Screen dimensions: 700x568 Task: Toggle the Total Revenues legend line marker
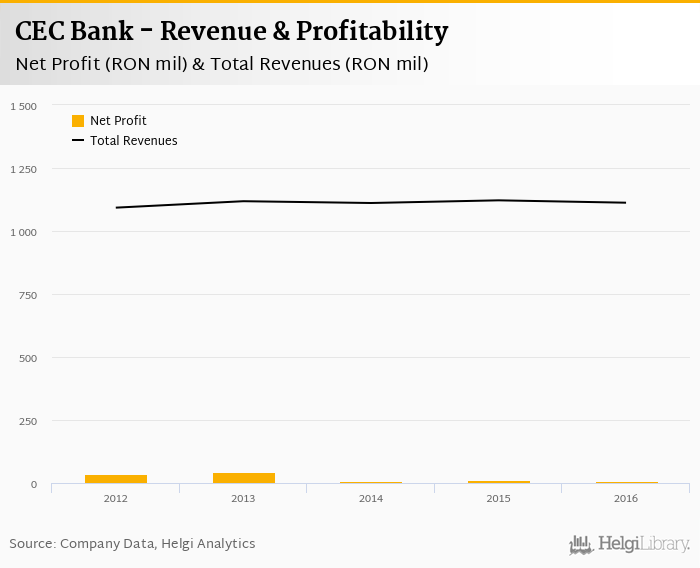click(78, 141)
